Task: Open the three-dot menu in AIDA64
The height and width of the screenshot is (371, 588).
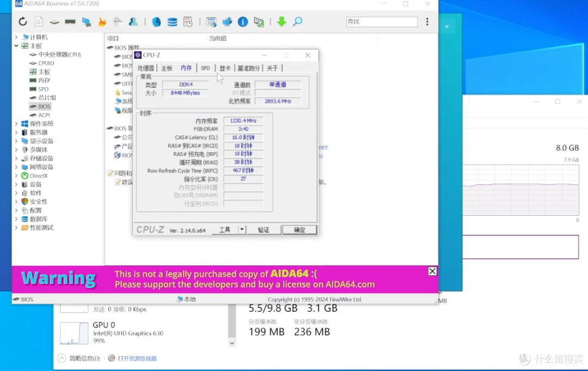Action: point(427,22)
